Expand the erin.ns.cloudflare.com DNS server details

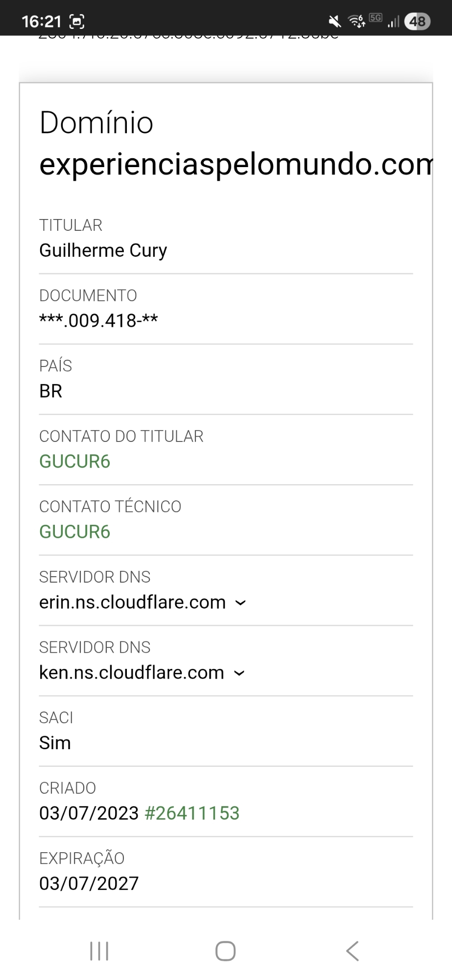240,603
